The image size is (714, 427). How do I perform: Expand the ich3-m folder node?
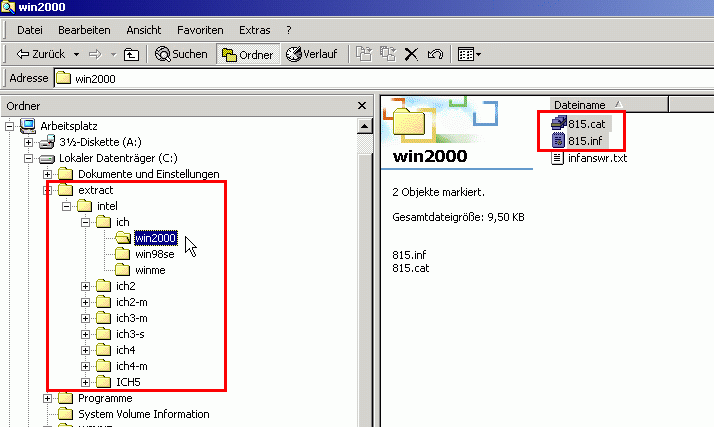pos(86,318)
